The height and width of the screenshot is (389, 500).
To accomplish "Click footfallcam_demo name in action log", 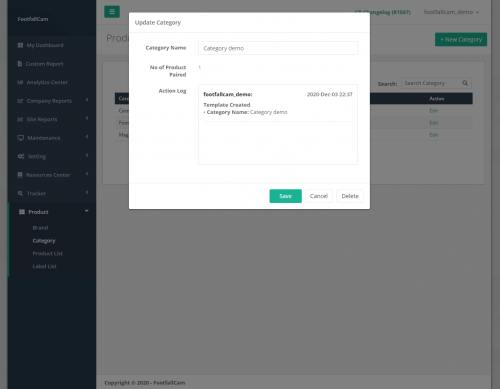I will click(x=228, y=94).
